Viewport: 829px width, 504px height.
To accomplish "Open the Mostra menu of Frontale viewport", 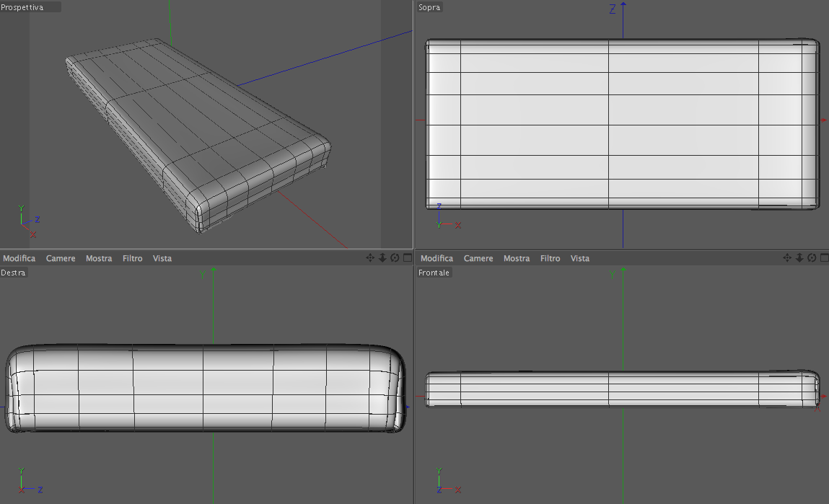I will pos(517,258).
